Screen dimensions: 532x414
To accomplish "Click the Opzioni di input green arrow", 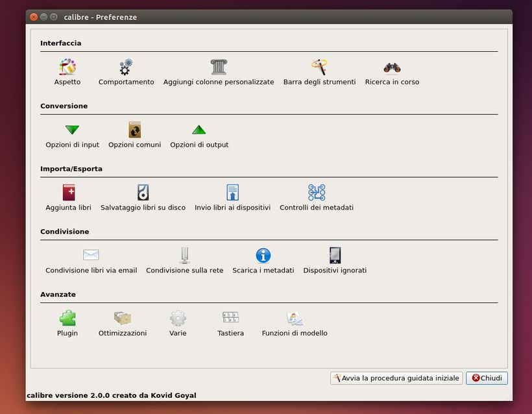I will pyautogui.click(x=72, y=130).
